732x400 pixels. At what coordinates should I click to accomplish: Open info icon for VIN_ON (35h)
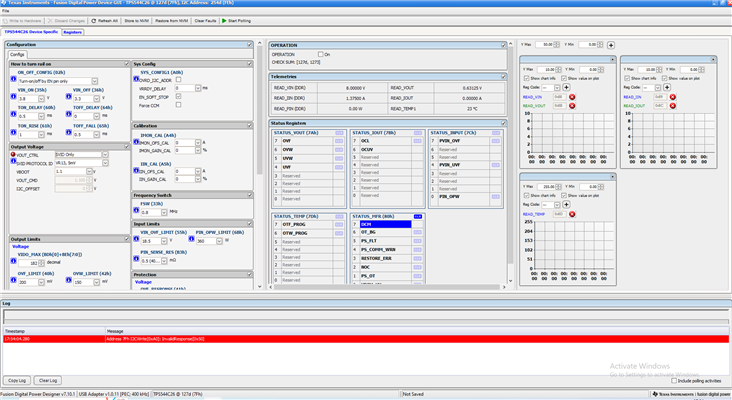click(x=13, y=97)
